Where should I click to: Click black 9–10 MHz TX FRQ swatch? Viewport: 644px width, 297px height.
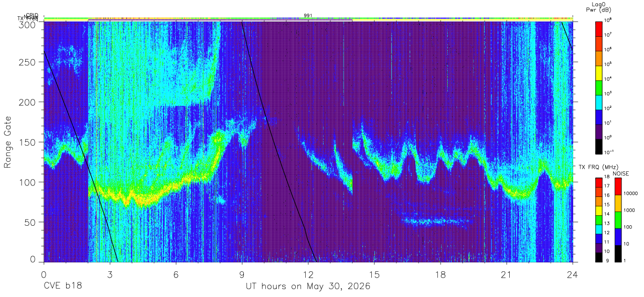(599, 257)
